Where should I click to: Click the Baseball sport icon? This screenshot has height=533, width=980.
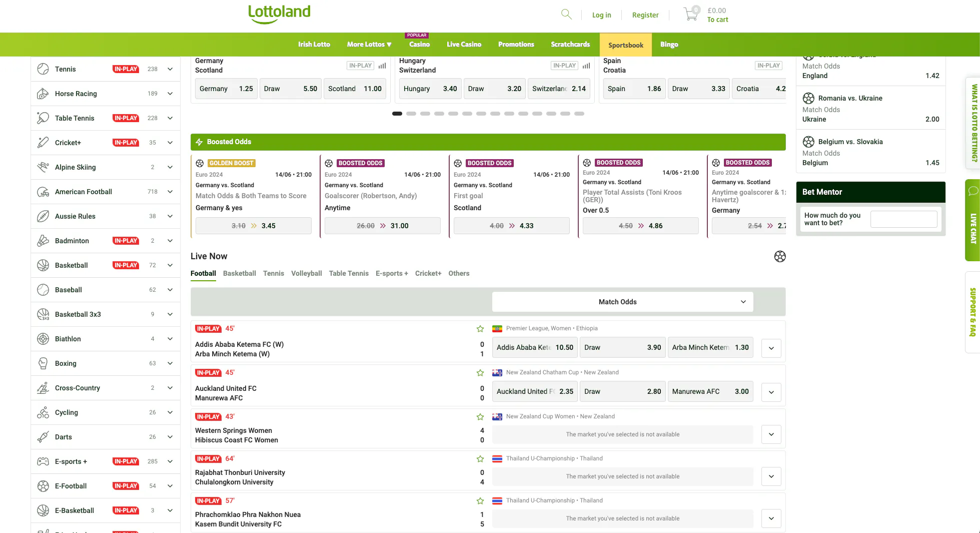click(x=43, y=290)
